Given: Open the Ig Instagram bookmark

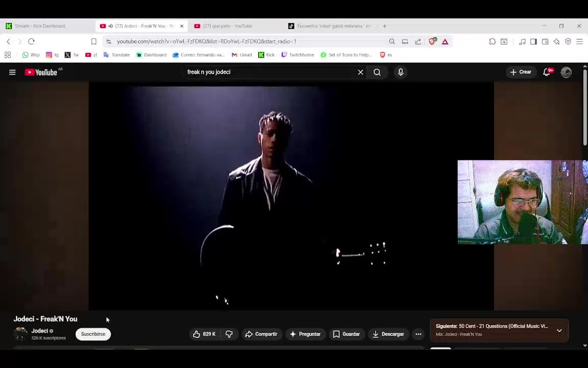Looking at the screenshot, I should point(52,55).
